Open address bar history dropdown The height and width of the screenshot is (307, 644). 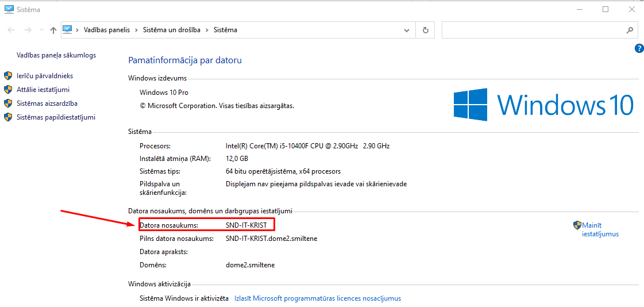(407, 30)
